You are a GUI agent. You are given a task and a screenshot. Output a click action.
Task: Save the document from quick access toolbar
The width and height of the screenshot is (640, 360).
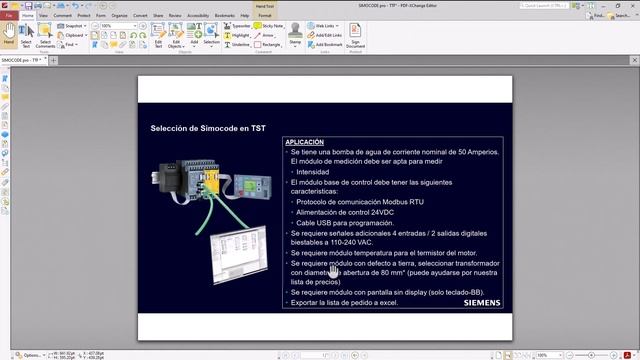pyautogui.click(x=28, y=6)
